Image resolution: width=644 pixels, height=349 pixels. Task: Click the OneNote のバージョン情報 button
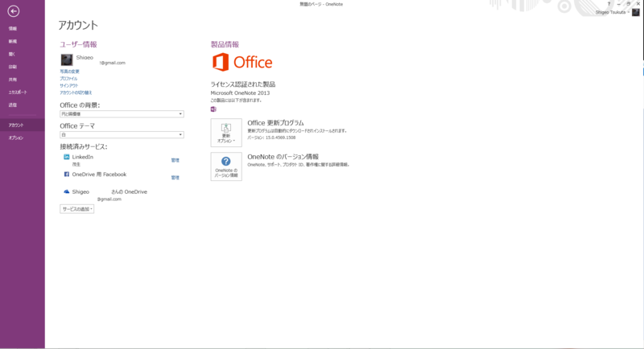[x=226, y=166]
